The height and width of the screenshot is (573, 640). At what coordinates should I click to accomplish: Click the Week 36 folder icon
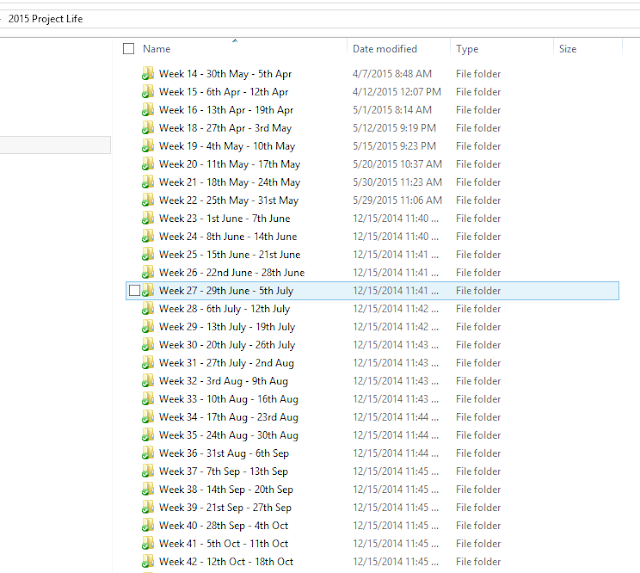(148, 453)
